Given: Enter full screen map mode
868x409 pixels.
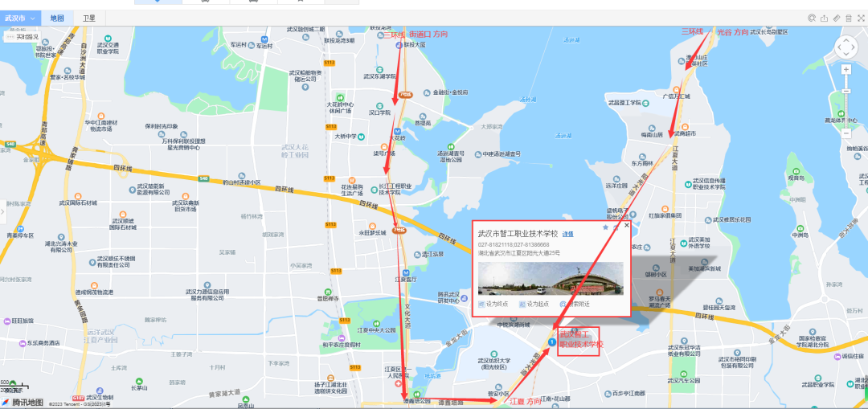Looking at the screenshot, I should (x=861, y=18).
